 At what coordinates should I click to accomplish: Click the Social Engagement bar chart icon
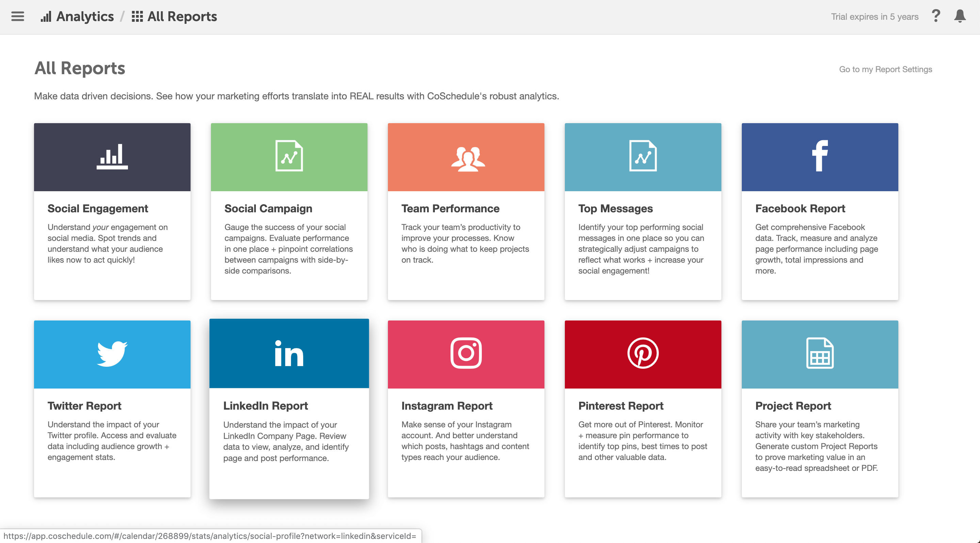(112, 156)
